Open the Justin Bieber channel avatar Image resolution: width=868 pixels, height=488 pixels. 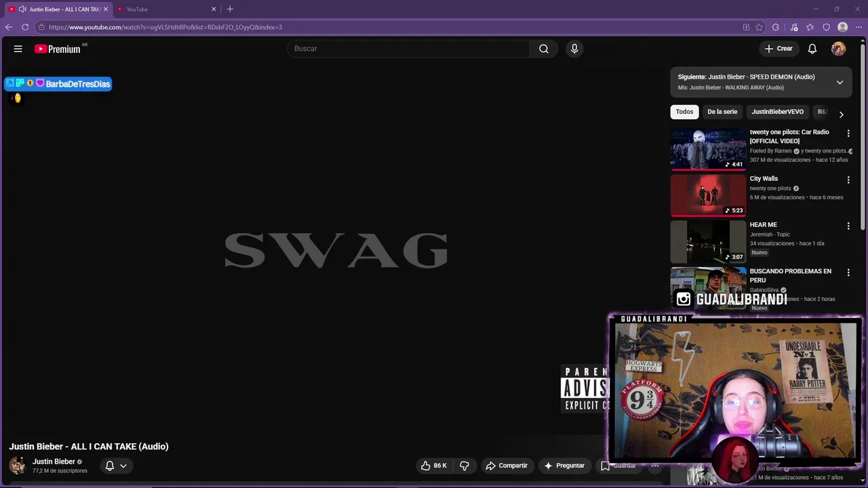(x=17, y=466)
